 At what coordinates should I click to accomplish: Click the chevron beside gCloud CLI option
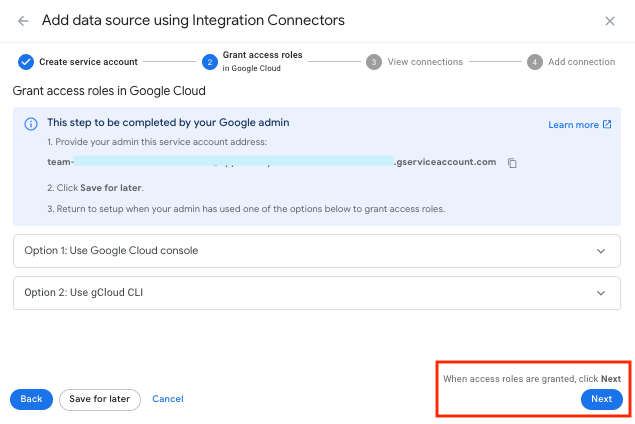[601, 293]
